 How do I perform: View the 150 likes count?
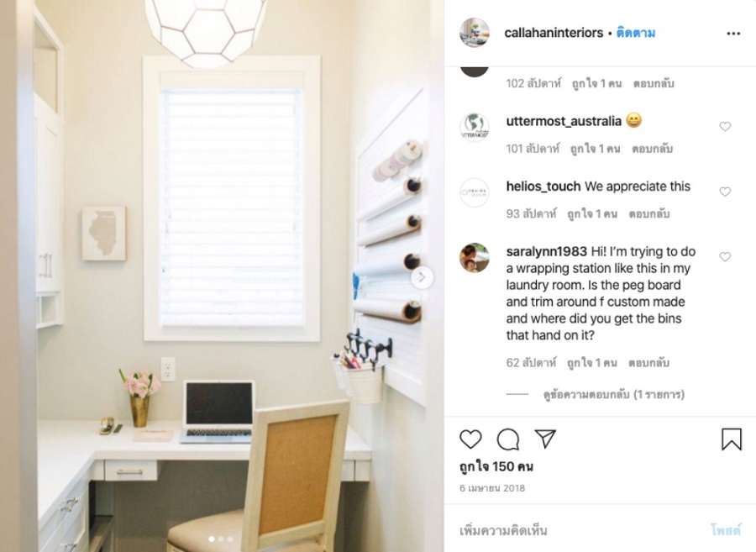coord(496,466)
